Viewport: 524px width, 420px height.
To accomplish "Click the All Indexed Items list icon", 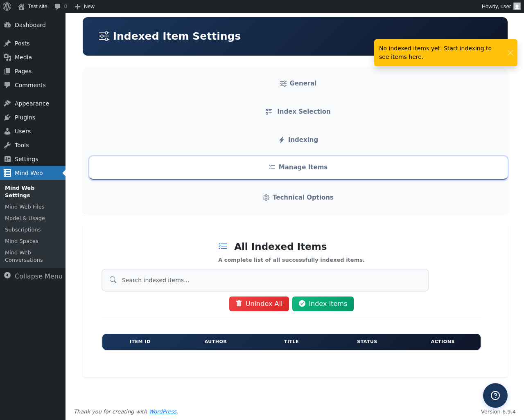I will [223, 246].
